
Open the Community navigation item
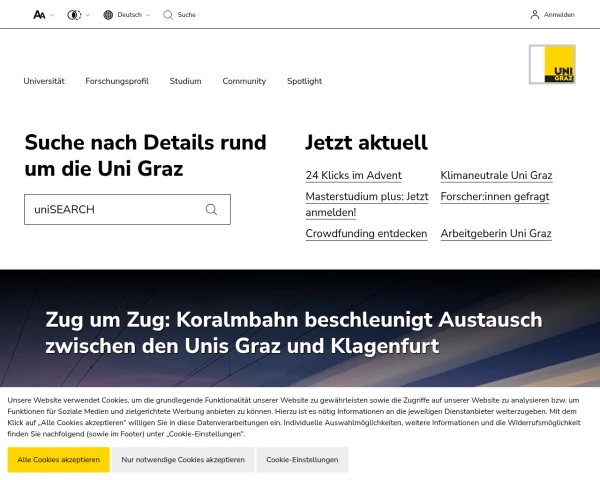click(244, 81)
